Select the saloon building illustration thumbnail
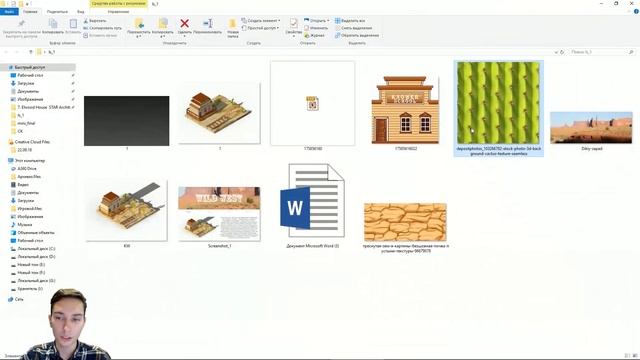Image resolution: width=640 pixels, height=360 pixels. click(405, 110)
